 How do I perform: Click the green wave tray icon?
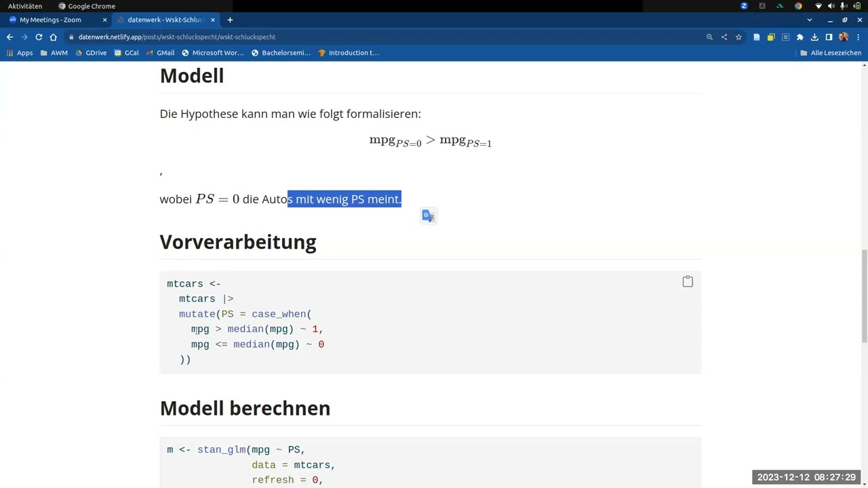(780, 6)
